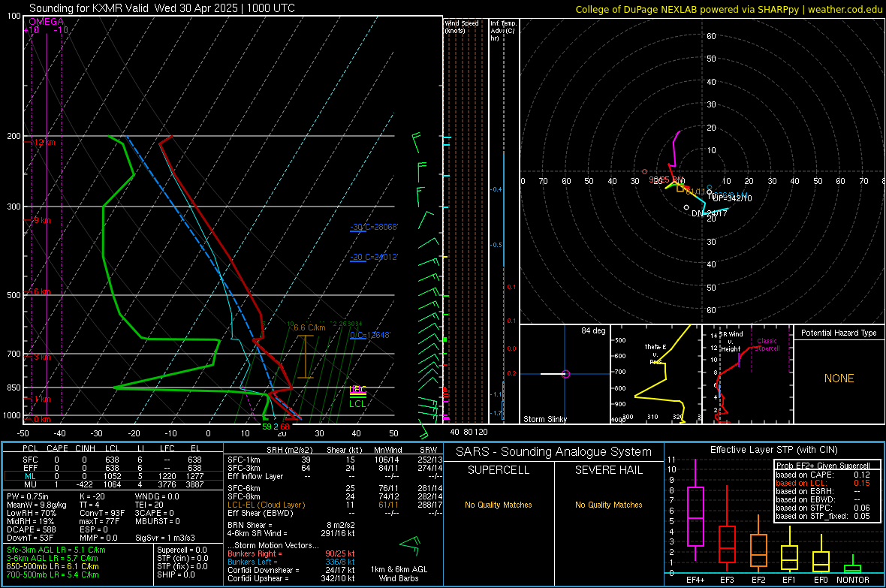Select the highlighted ML parcel row
The width and height of the screenshot is (886, 588).
[113, 476]
